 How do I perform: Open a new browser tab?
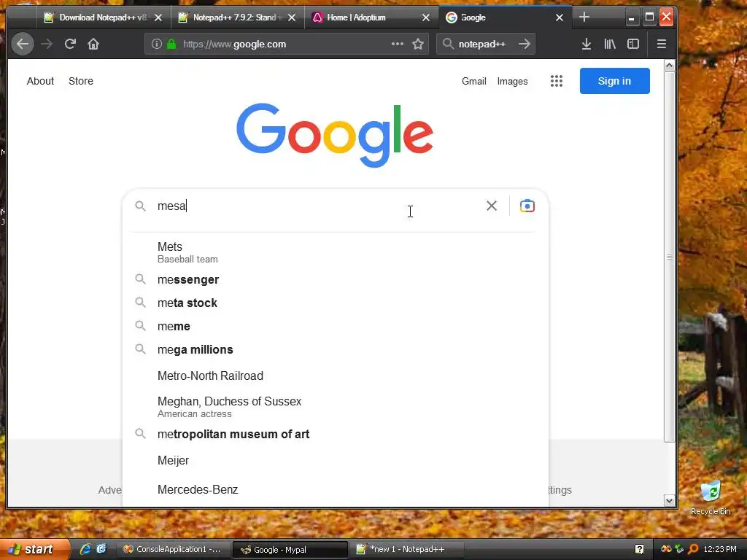click(584, 17)
